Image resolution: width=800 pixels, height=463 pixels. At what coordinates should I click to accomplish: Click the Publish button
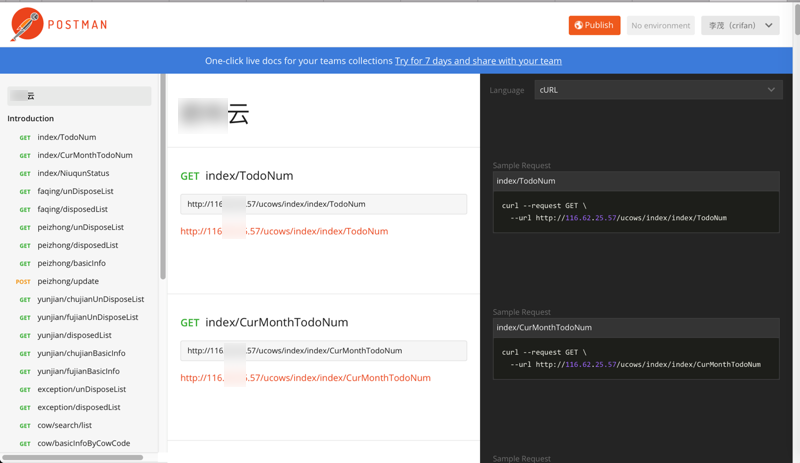pos(594,25)
